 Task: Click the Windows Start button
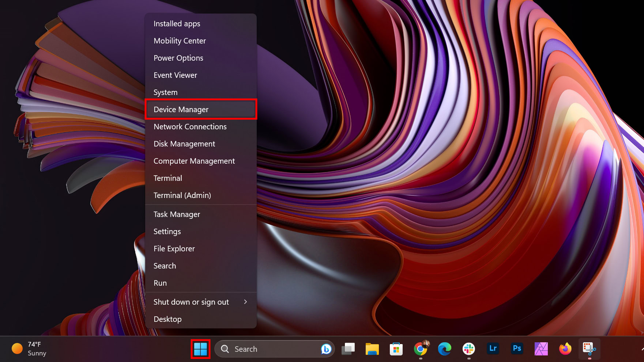(200, 349)
